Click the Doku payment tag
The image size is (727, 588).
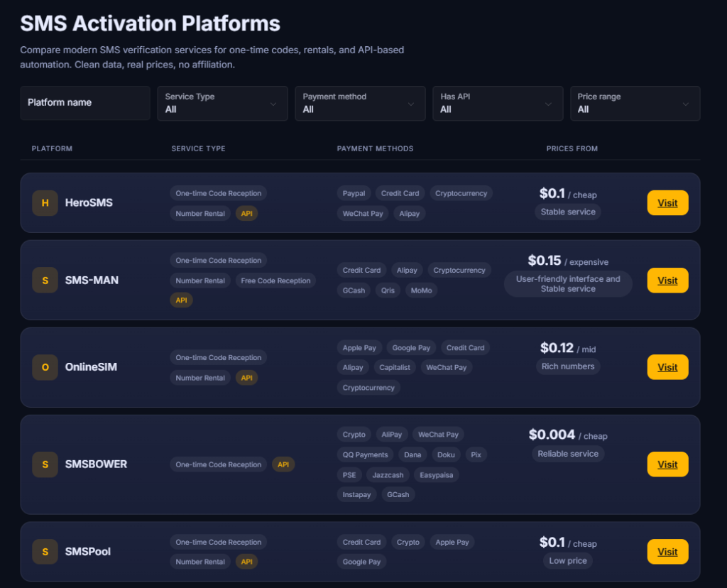(x=446, y=455)
